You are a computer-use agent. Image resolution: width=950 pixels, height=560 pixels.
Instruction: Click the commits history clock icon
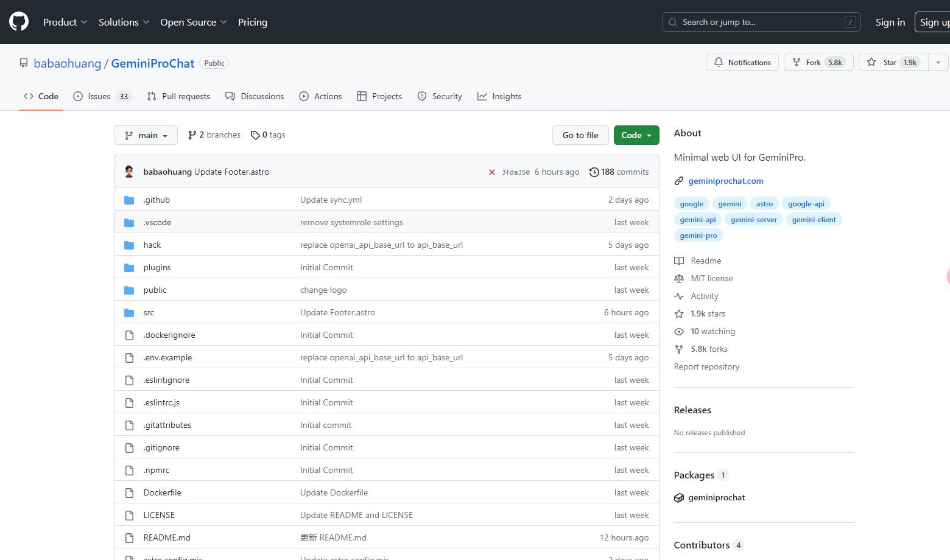[594, 172]
